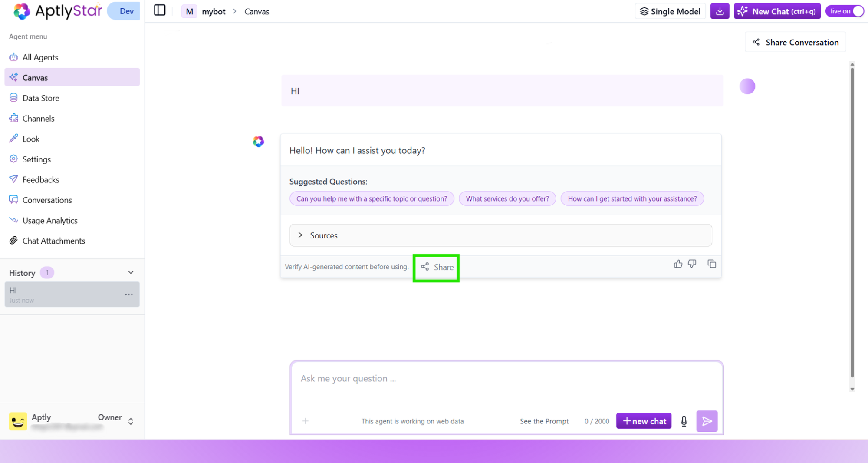
Task: Open account switcher next to Owner
Action: pos(131,421)
